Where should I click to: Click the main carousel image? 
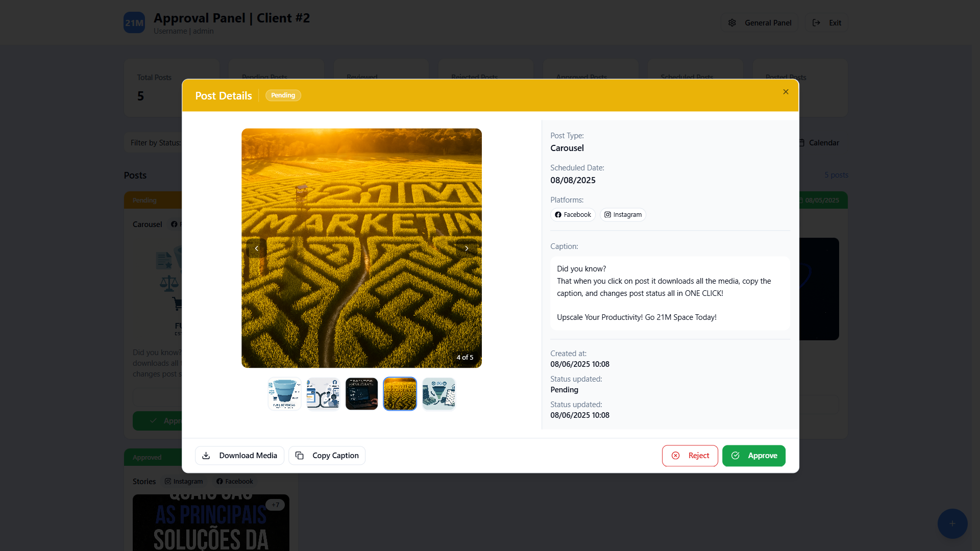(x=361, y=248)
